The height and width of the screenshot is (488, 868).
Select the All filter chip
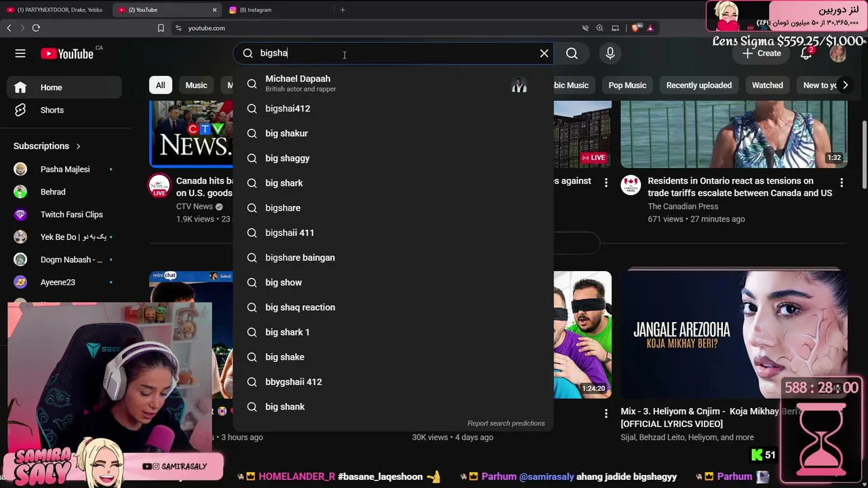[x=160, y=85]
